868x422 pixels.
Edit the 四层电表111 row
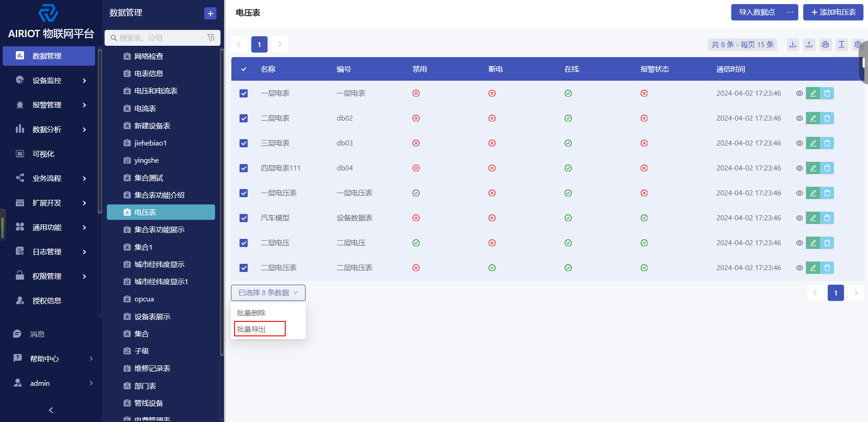(813, 168)
